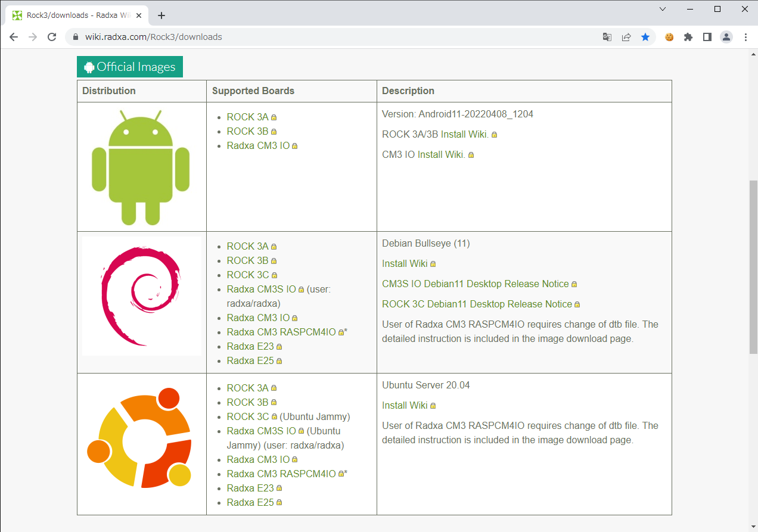The height and width of the screenshot is (532, 758).
Task: Open ROCK 3A link in Android row
Action: click(x=248, y=117)
